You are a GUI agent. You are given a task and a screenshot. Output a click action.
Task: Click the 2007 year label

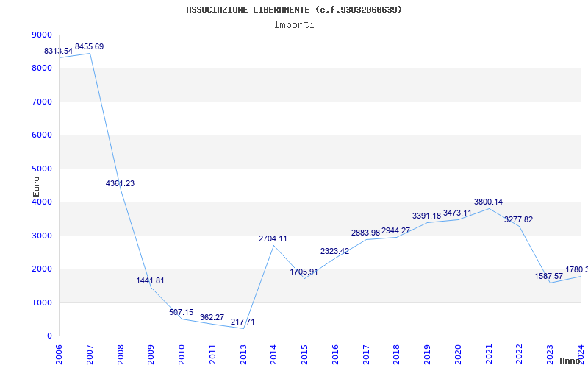(90, 354)
